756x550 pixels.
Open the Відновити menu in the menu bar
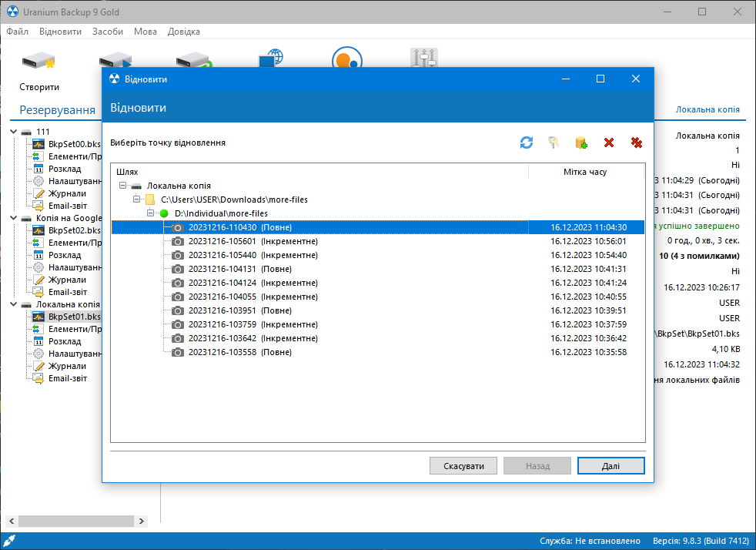(x=60, y=32)
